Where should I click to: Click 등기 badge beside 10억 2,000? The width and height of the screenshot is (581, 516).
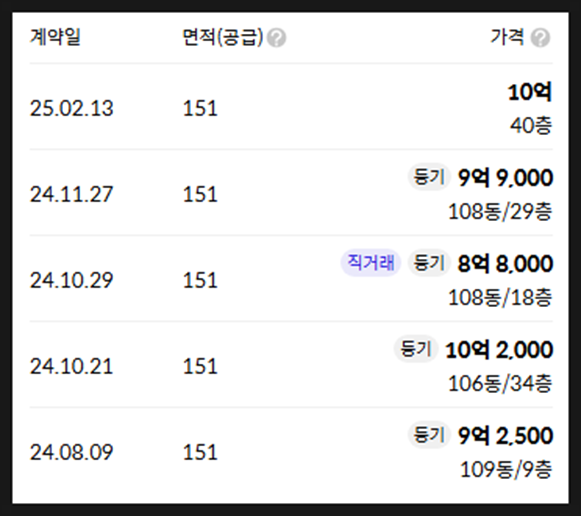click(x=416, y=349)
